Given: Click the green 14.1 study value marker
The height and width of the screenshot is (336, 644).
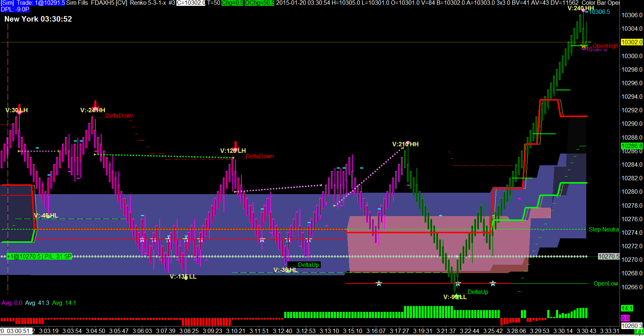Looking at the screenshot, I should click(x=627, y=308).
